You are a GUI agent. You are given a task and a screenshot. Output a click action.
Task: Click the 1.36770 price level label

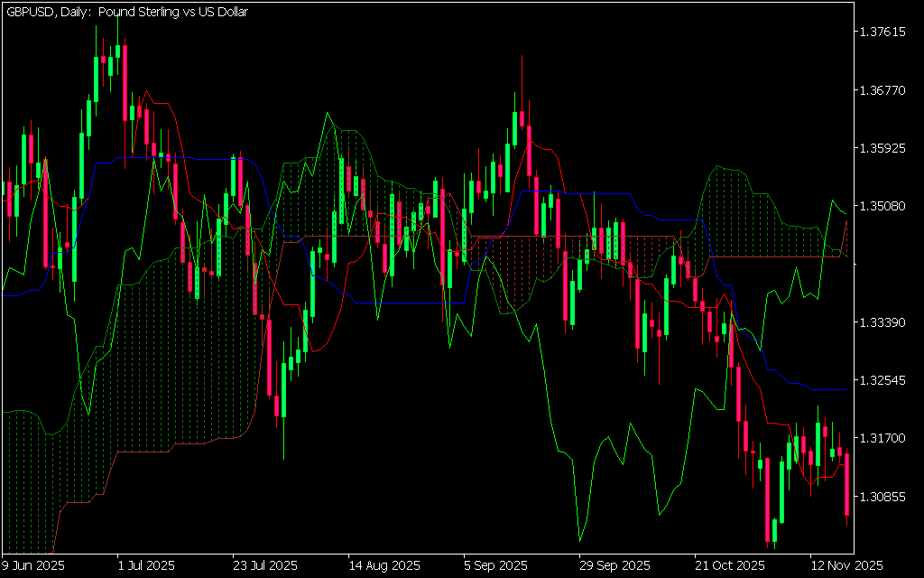[x=883, y=90]
